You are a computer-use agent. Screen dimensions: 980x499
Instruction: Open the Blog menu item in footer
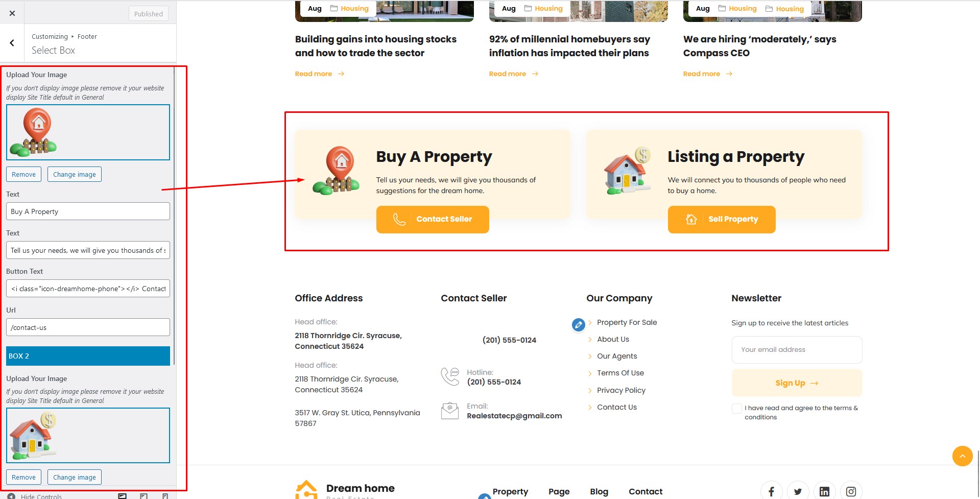coord(599,491)
